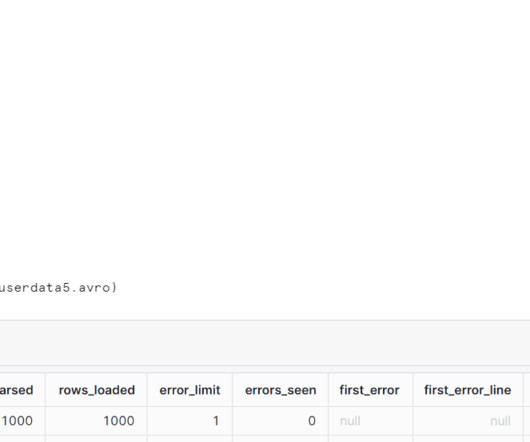The height and width of the screenshot is (442, 530).
Task: Click the errors_seen column header
Action: click(281, 390)
